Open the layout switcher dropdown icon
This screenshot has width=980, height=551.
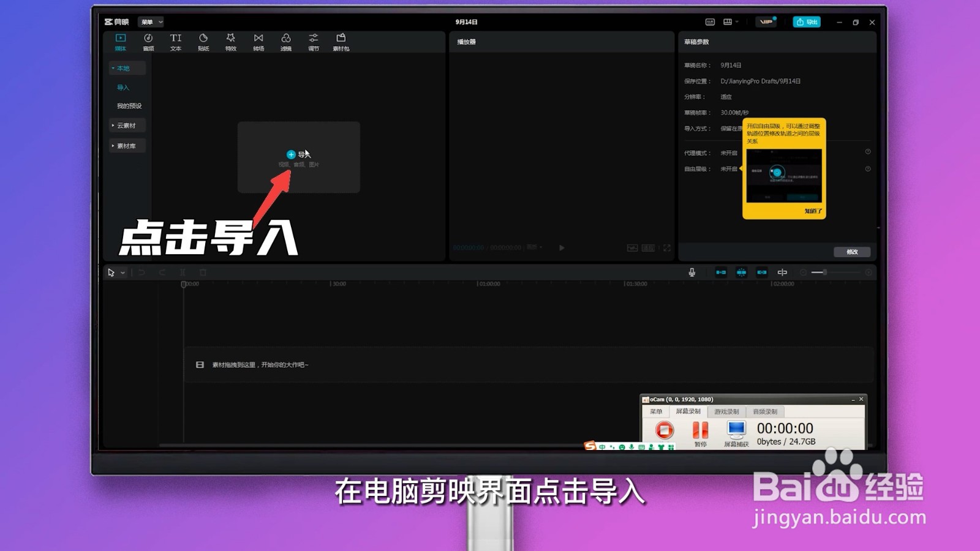tap(731, 22)
